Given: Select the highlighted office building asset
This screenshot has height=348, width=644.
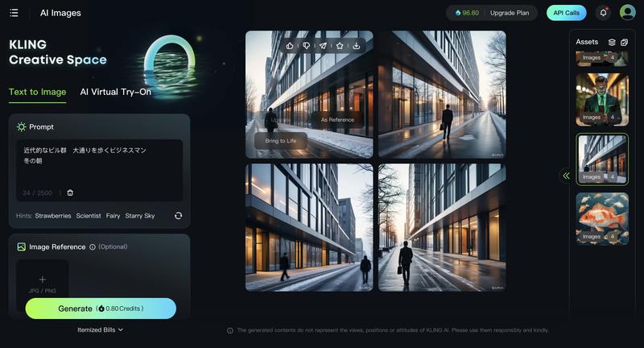Looking at the screenshot, I should 602,159.
